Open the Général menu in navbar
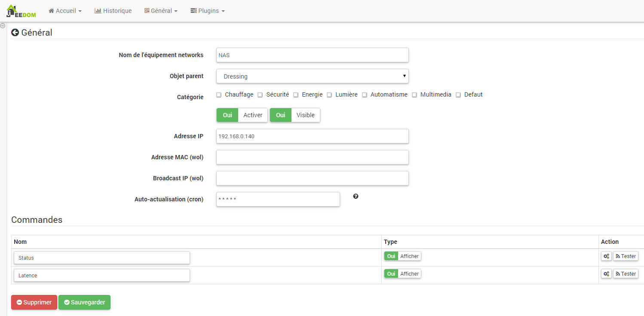This screenshot has width=644, height=316. pyautogui.click(x=161, y=11)
